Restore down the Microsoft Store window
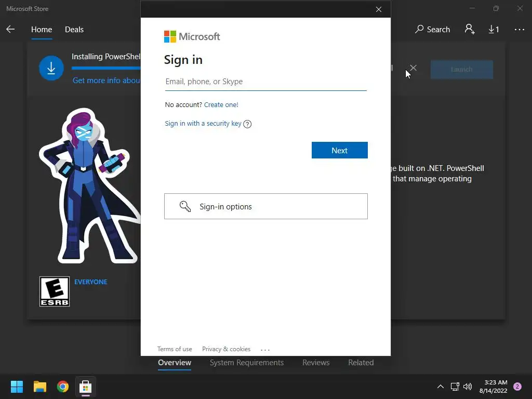Image resolution: width=532 pixels, height=399 pixels. pos(496,8)
